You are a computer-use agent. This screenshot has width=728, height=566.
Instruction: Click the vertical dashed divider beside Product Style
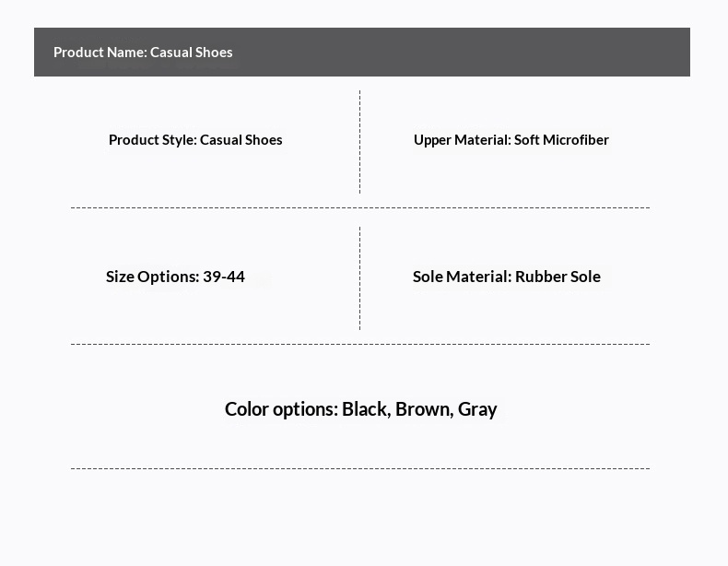(x=359, y=141)
